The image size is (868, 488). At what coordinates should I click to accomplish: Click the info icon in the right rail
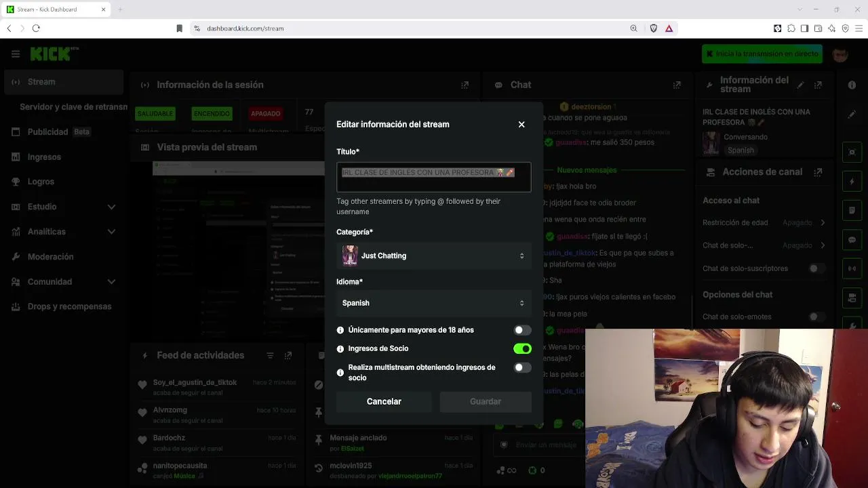[x=852, y=85]
